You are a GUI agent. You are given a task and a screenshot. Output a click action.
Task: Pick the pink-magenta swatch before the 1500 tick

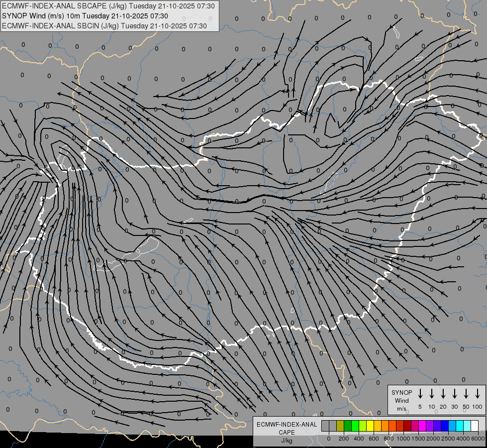click(x=415, y=426)
